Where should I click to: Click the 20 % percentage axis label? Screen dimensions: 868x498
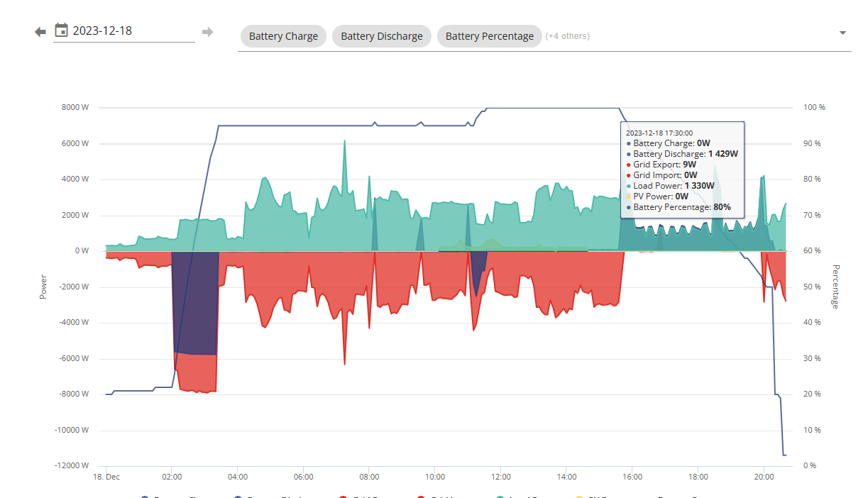tap(812, 394)
